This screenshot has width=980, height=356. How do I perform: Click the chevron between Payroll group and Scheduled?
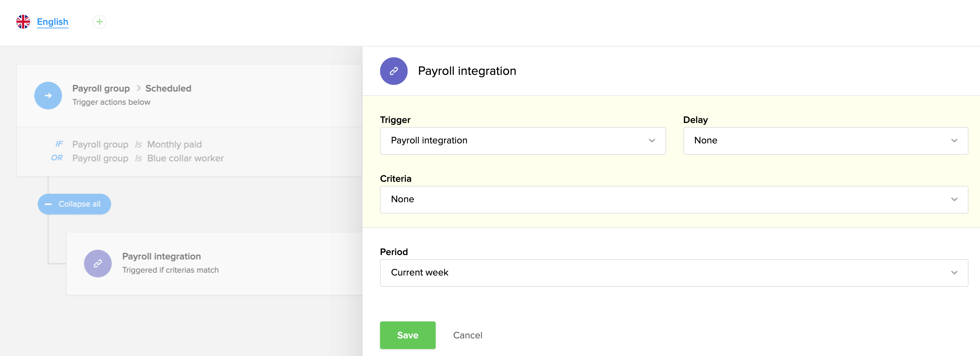[138, 88]
